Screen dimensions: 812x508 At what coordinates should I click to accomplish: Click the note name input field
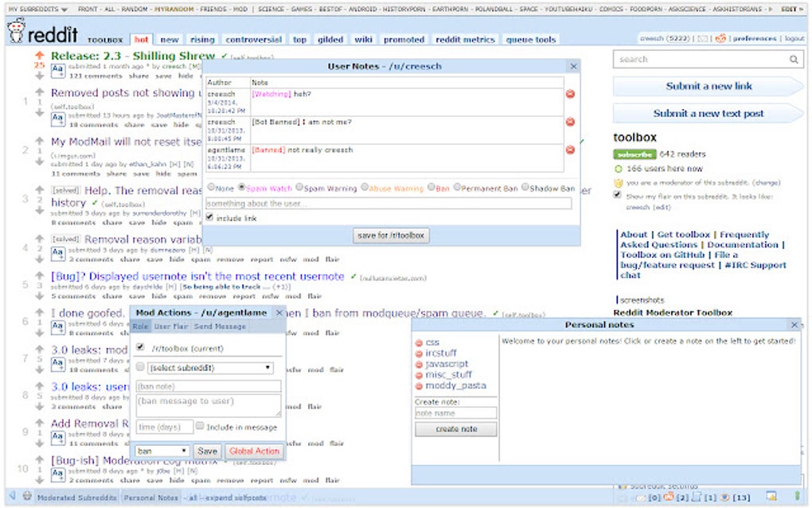pyautogui.click(x=455, y=413)
